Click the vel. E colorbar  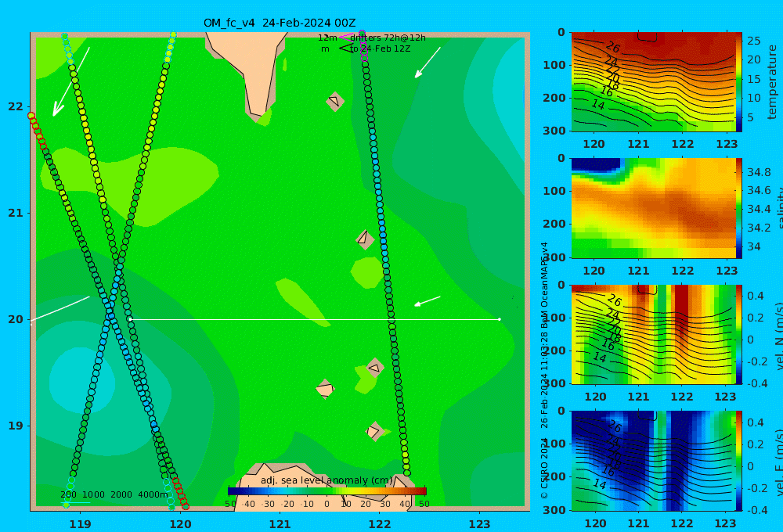[x=739, y=461]
